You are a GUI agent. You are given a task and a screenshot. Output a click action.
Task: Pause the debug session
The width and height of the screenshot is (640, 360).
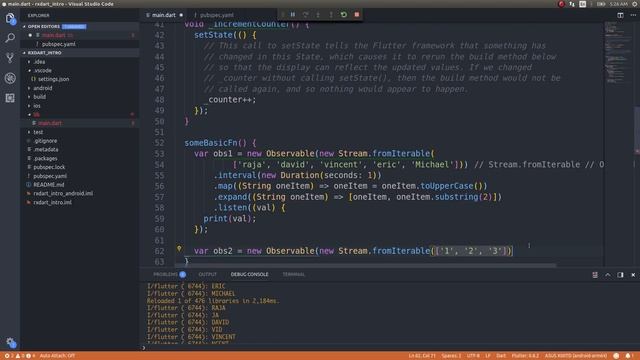293,15
